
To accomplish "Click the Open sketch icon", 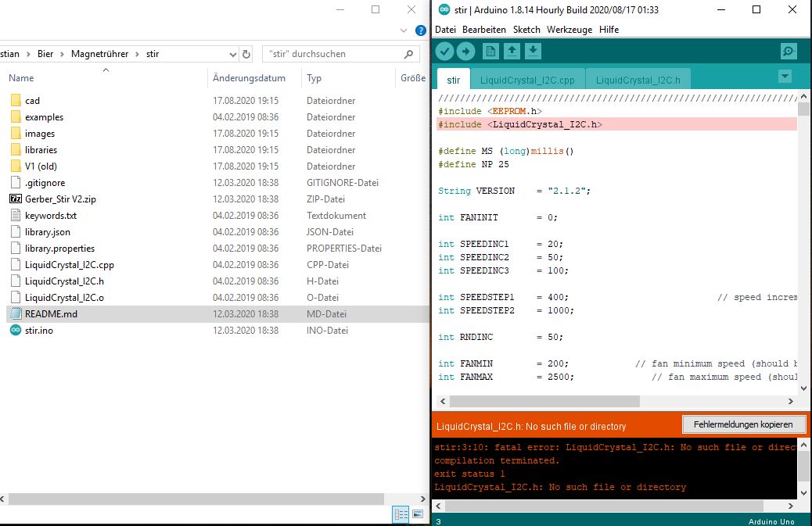I will coord(512,52).
